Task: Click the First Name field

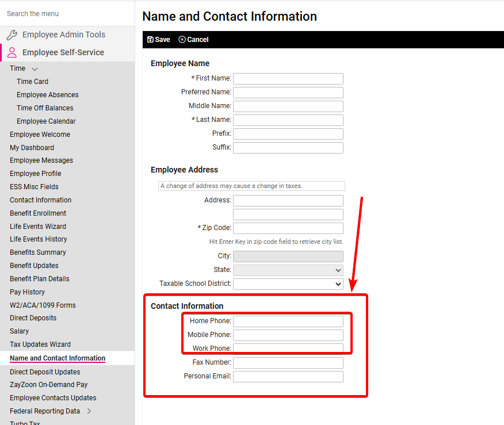Action: 288,79
